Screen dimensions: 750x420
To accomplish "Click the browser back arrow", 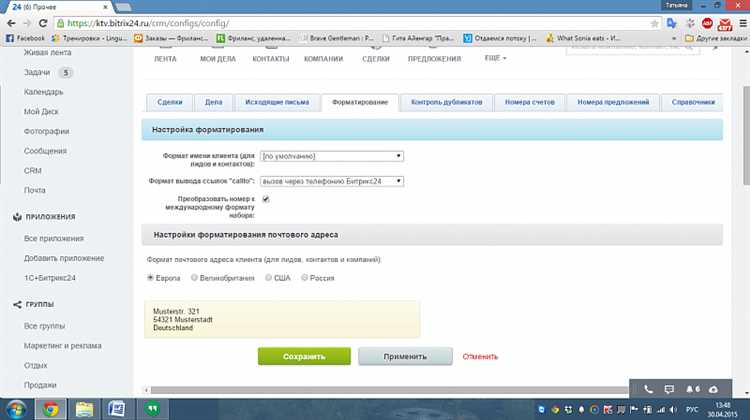I will click(11, 23).
